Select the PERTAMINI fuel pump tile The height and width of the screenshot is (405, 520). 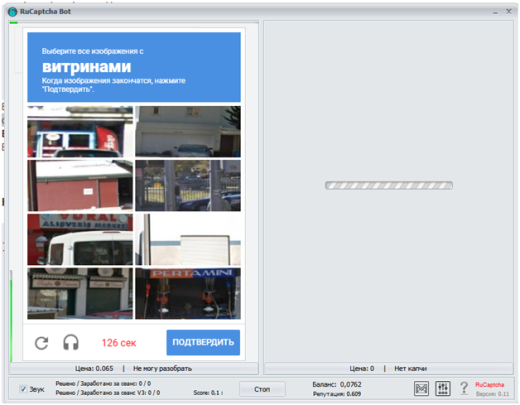pos(188,293)
